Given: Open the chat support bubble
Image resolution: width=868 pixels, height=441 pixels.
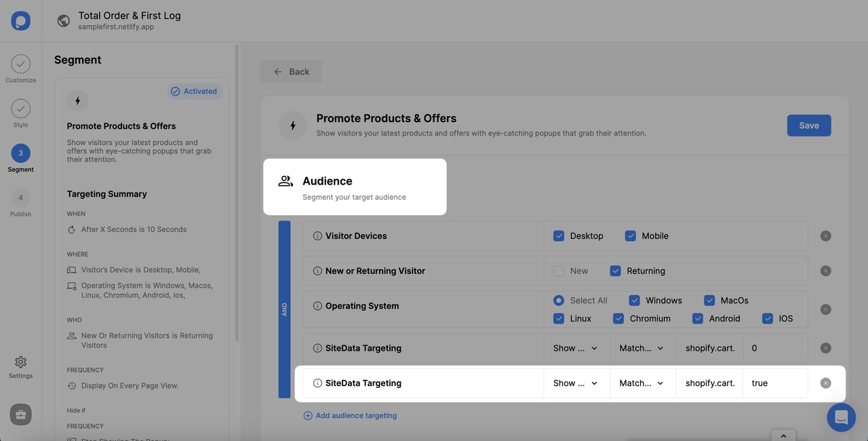Looking at the screenshot, I should (x=842, y=417).
